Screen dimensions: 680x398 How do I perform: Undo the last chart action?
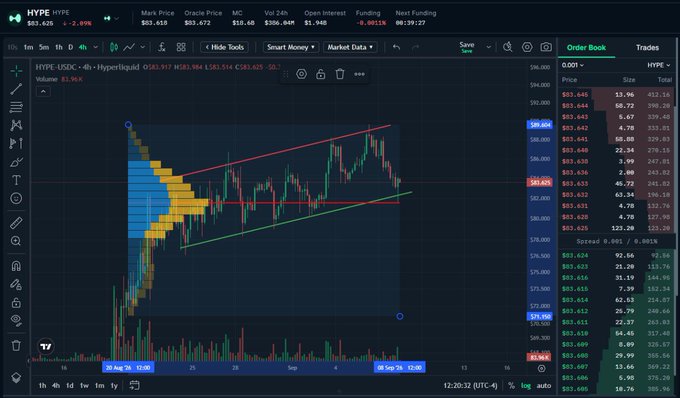(x=396, y=47)
